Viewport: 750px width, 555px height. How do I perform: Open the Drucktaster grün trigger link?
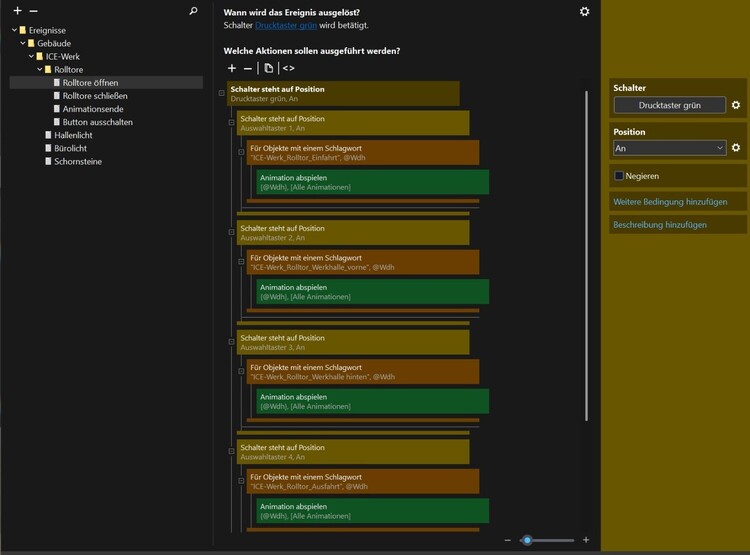tap(286, 25)
